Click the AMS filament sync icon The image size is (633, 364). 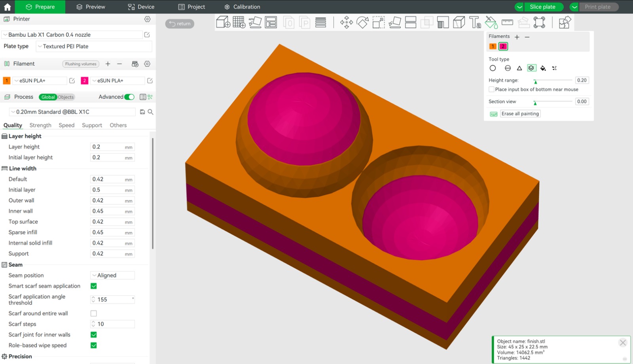click(135, 64)
